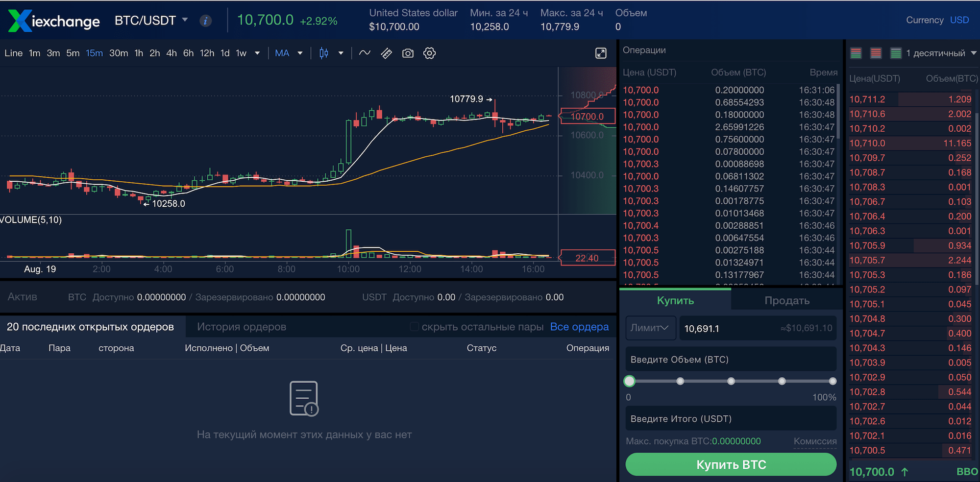This screenshot has height=482, width=980.
Task: Open the Лимит order type dropdown
Action: point(650,328)
